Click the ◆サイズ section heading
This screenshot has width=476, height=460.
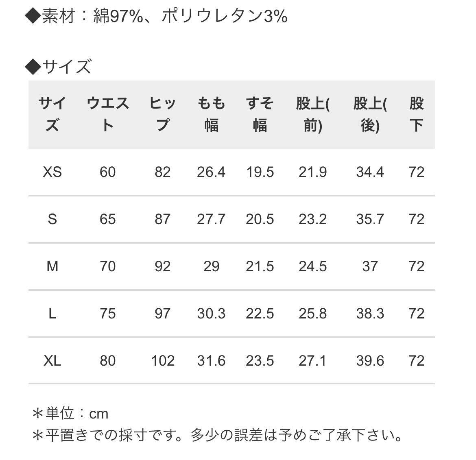(x=59, y=66)
